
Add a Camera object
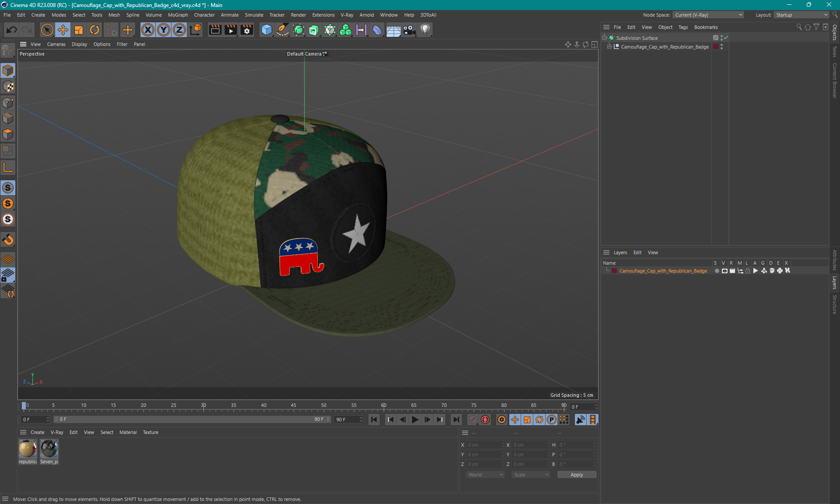point(409,30)
